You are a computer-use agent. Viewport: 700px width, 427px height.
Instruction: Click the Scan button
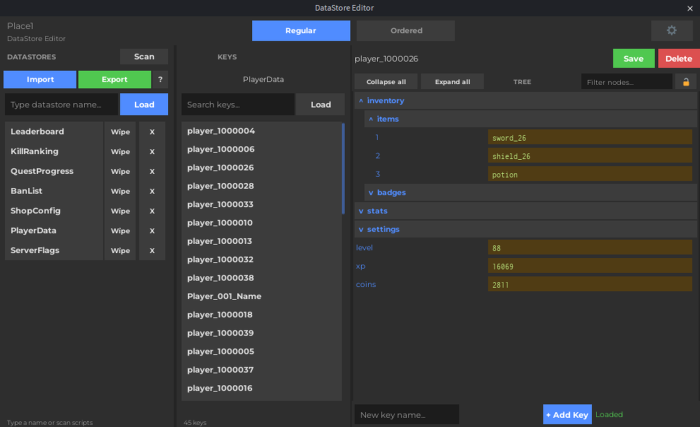(x=144, y=57)
